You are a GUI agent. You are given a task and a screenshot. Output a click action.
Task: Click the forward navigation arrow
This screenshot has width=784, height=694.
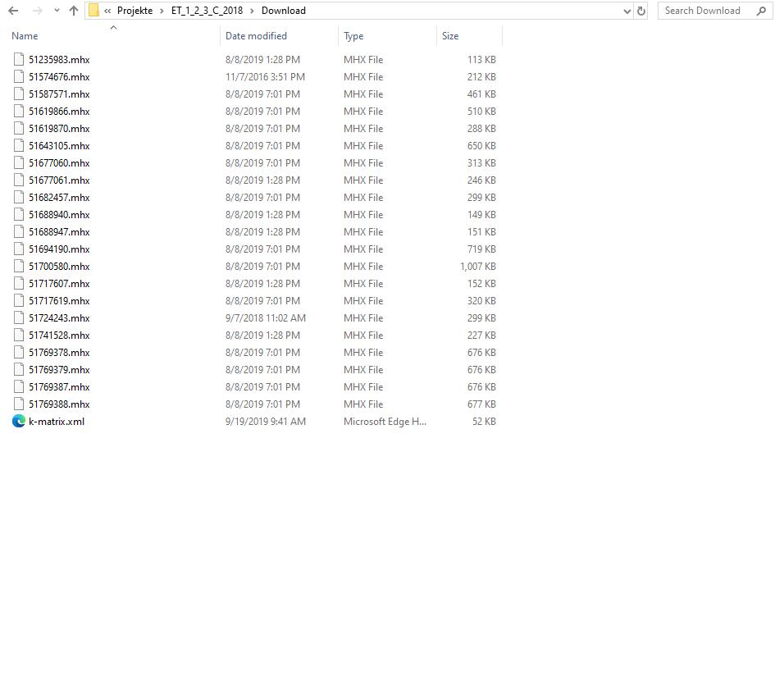pos(38,11)
